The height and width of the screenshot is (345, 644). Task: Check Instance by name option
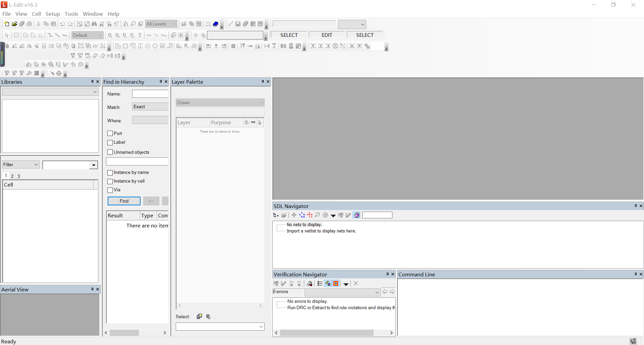110,172
